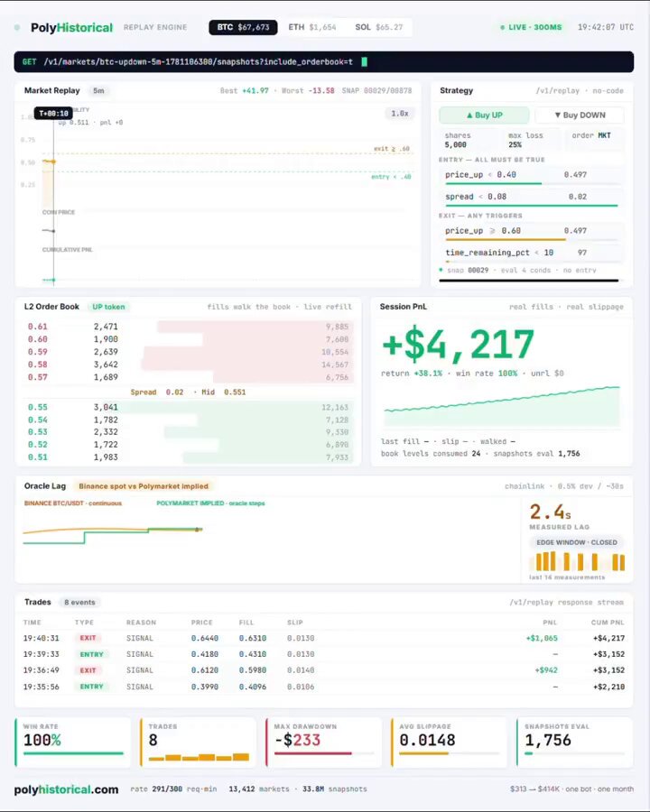Click the max loss 25% field

point(531,140)
